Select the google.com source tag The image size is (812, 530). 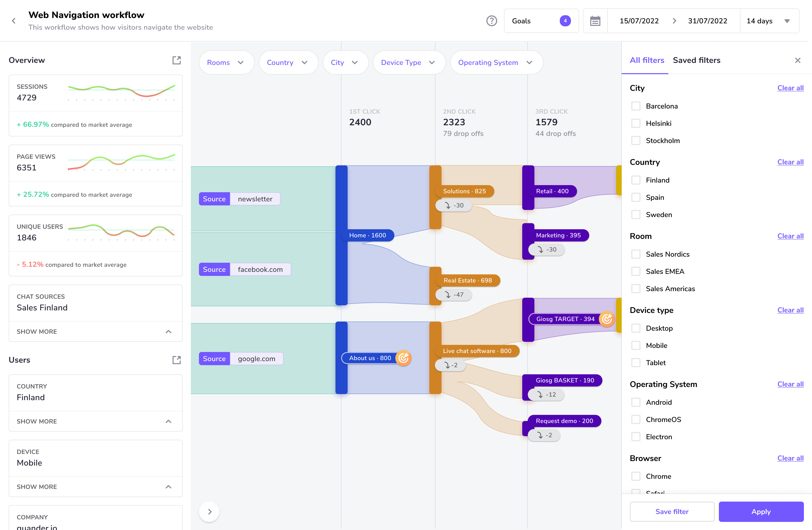point(241,359)
